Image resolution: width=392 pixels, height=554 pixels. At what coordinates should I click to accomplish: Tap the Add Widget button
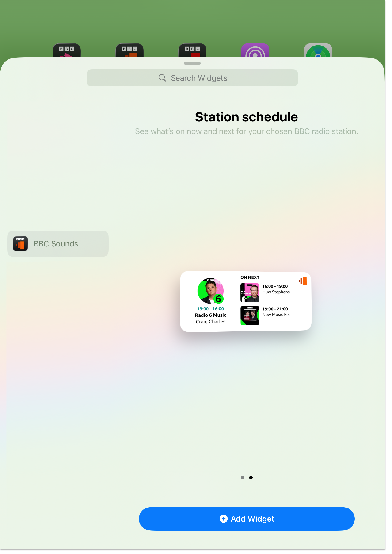tap(247, 519)
